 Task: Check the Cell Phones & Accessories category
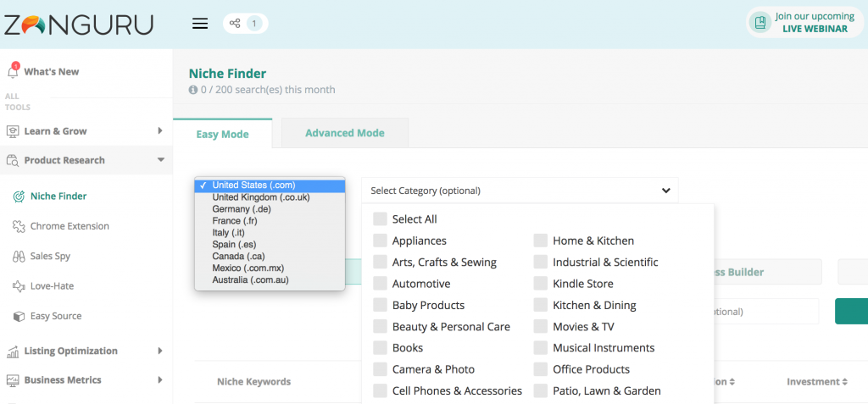380,391
